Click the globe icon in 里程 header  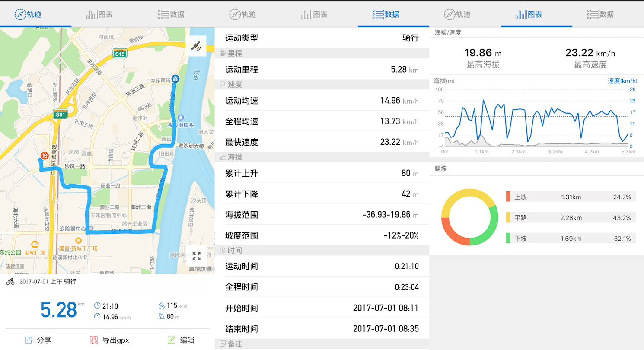click(x=223, y=54)
